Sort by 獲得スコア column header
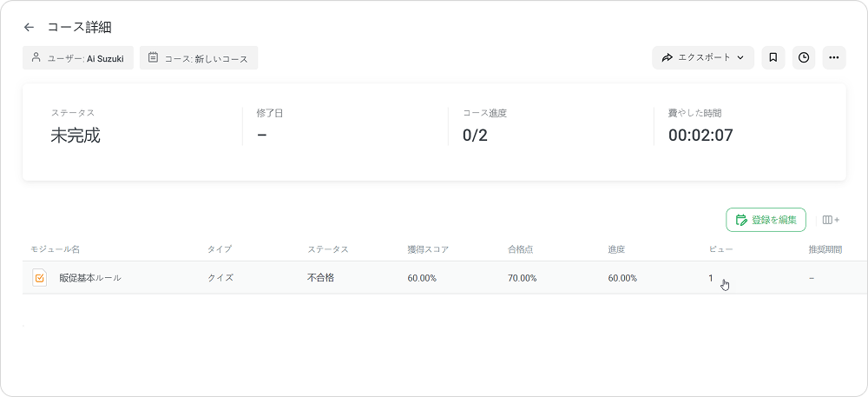 (428, 249)
